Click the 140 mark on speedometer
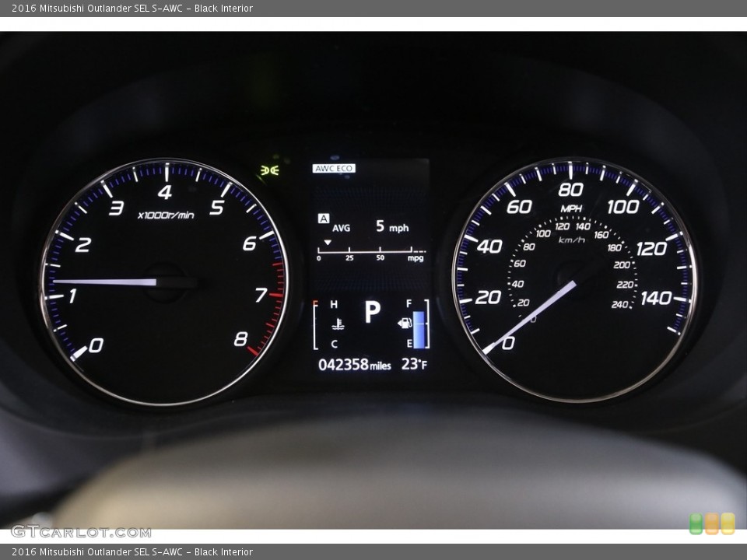747x560 pixels. point(656,298)
